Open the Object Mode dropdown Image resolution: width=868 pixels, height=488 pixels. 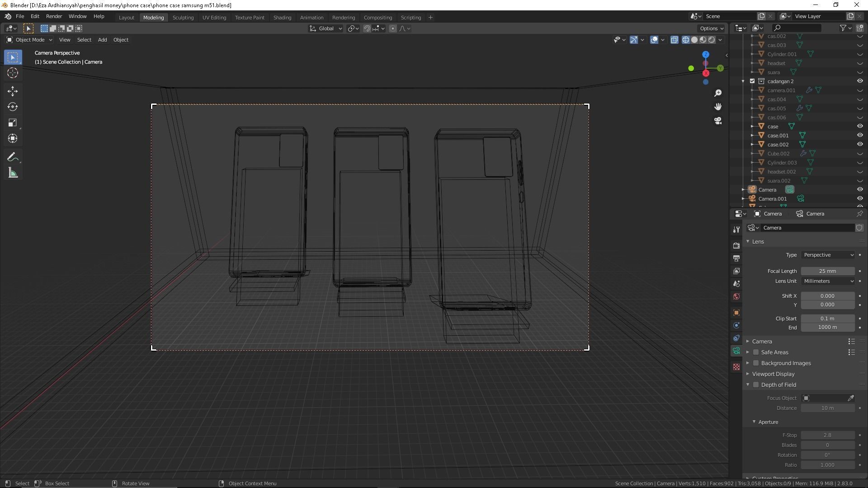pyautogui.click(x=29, y=40)
